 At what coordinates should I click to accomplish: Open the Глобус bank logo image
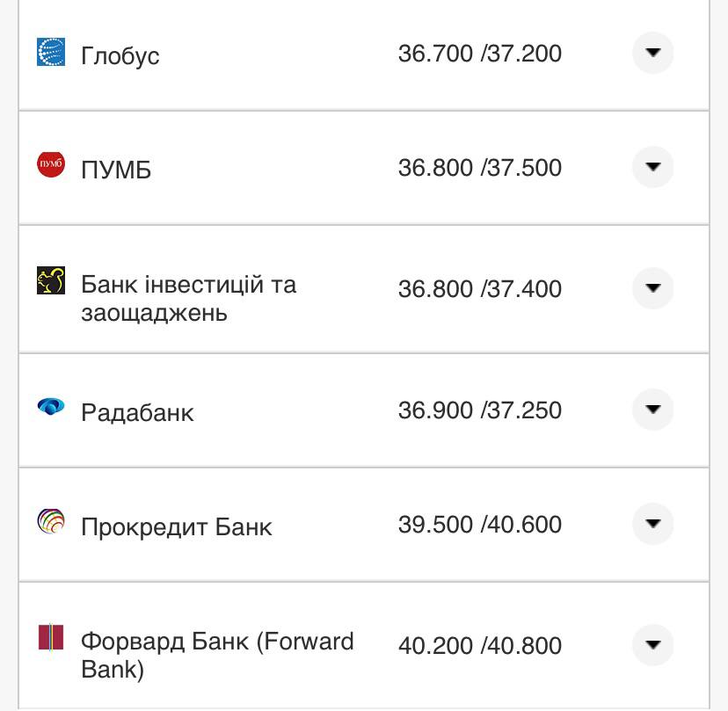click(x=51, y=54)
